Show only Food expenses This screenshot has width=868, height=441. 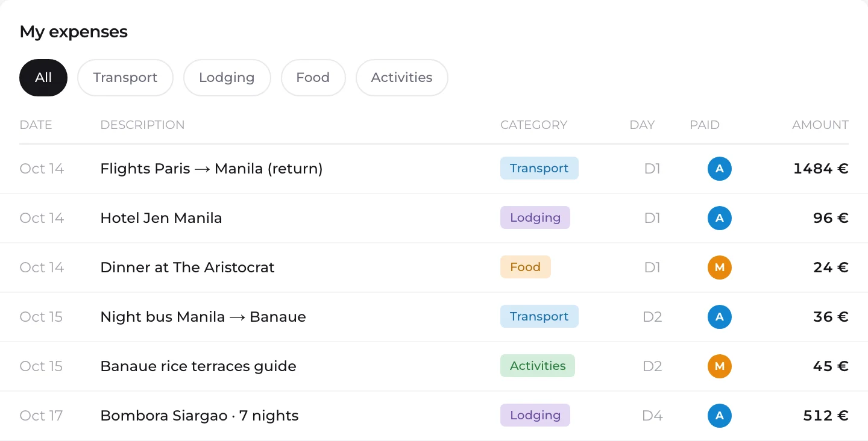coord(313,78)
